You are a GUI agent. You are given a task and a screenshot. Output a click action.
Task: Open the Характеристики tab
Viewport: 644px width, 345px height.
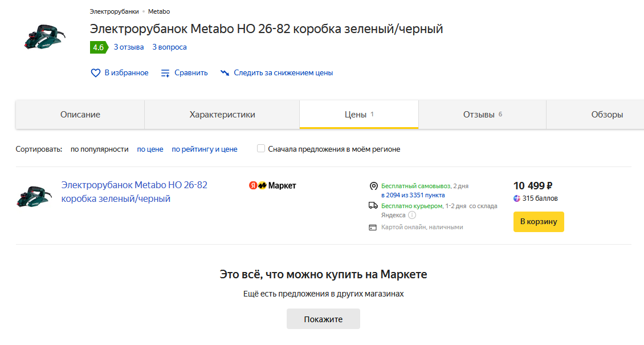click(x=222, y=115)
